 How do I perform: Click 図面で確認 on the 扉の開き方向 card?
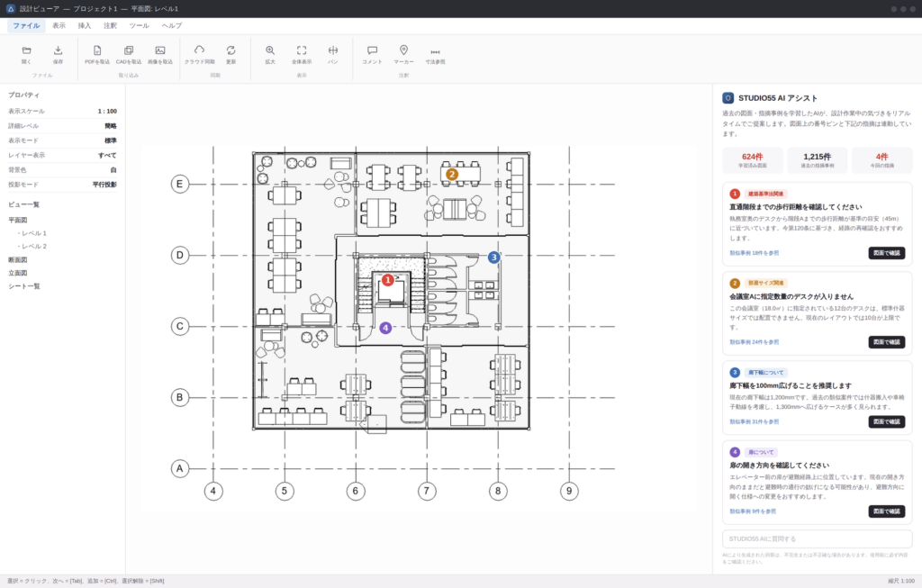pyautogui.click(x=887, y=511)
